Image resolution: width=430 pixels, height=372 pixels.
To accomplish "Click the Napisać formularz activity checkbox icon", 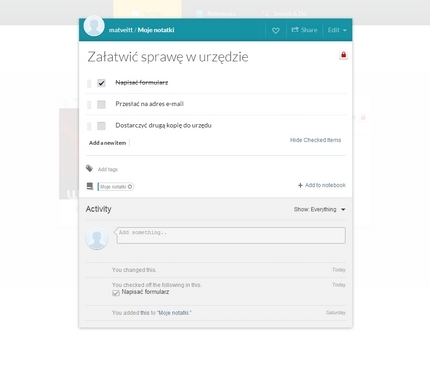I will coord(116,293).
